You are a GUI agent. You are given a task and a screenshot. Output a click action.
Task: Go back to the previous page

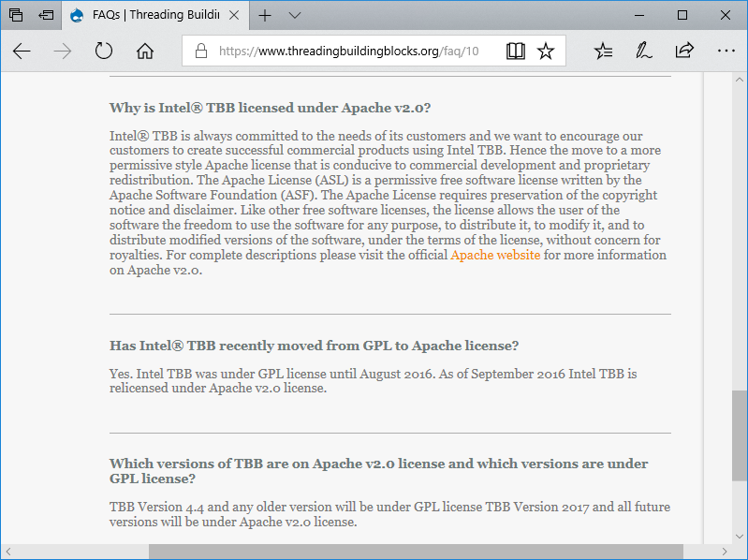tap(22, 51)
